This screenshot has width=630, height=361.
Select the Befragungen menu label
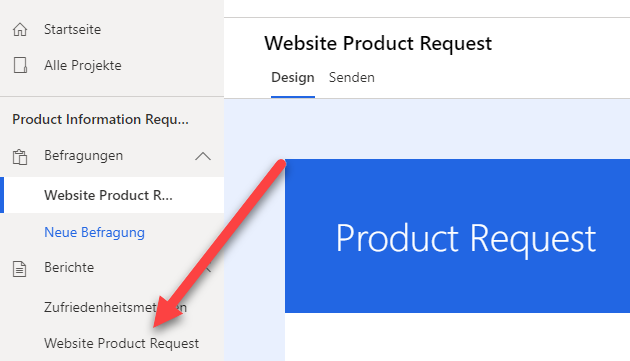click(x=84, y=156)
